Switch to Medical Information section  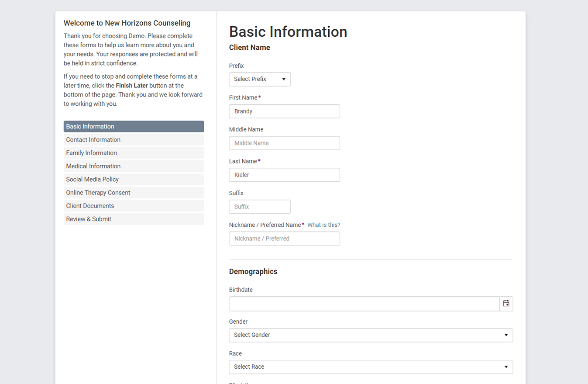click(x=134, y=166)
